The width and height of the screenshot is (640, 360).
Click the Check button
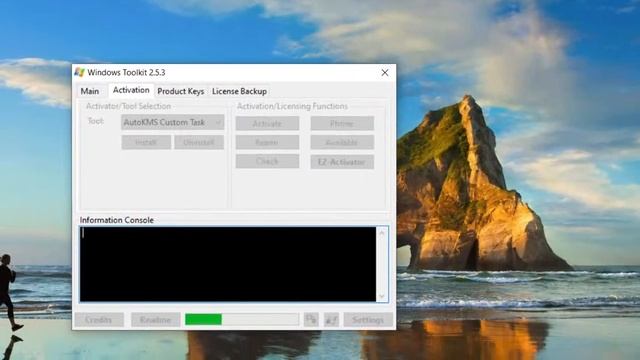(x=267, y=161)
